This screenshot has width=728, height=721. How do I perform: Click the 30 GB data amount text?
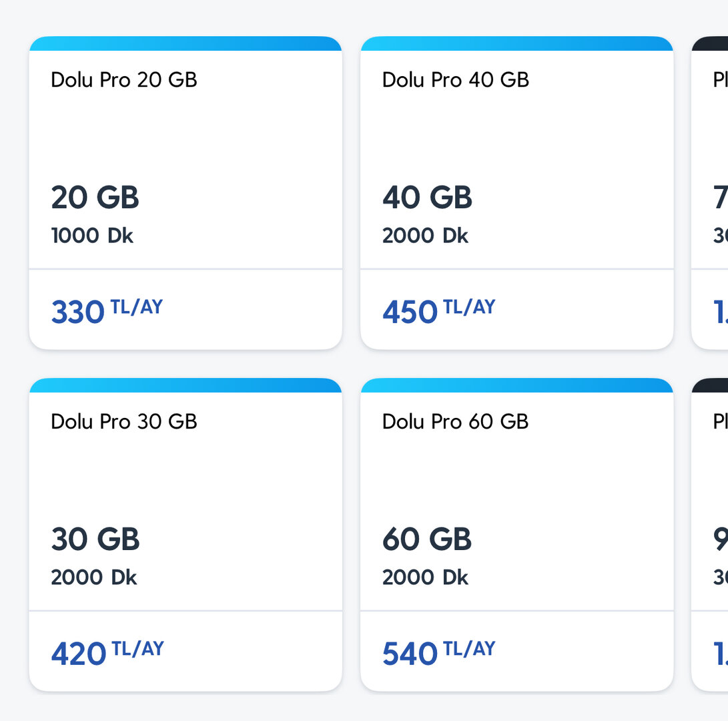pyautogui.click(x=95, y=539)
